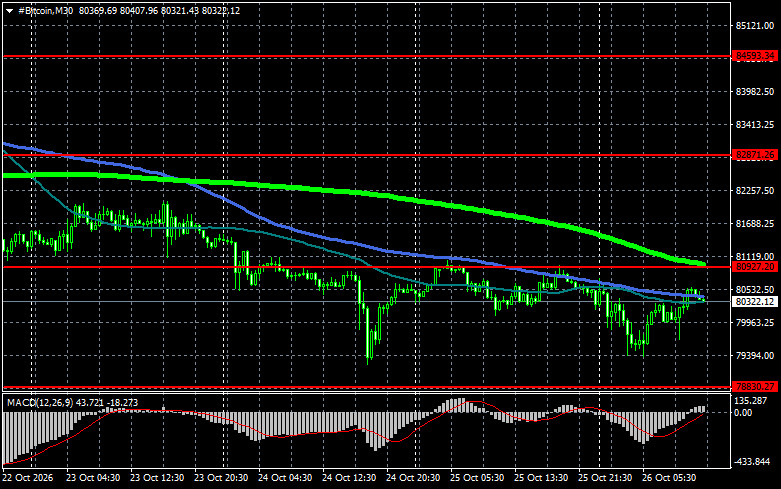Click the 82257.50 price scale value

(x=755, y=191)
